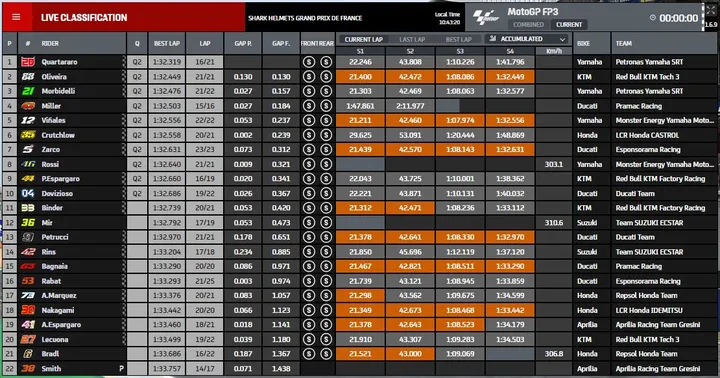Click Morbidelli's number 21 badge
The height and width of the screenshot is (378, 720).
tap(28, 91)
